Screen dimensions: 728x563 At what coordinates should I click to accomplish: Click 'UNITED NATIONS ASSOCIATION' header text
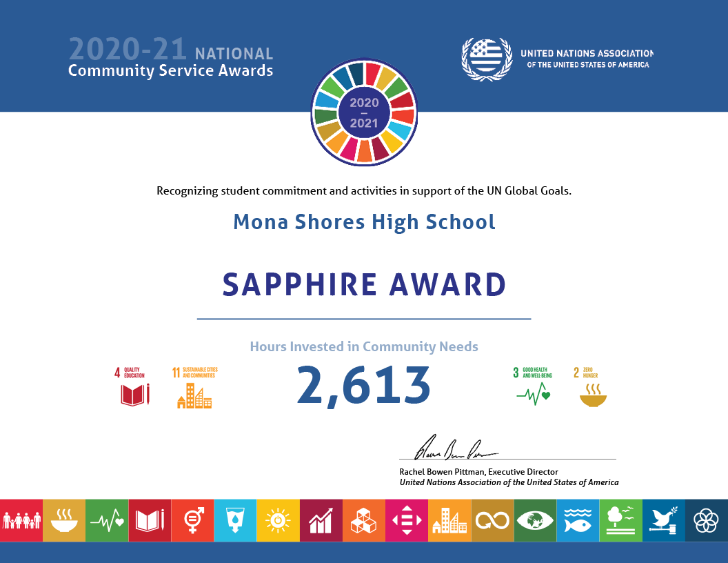(x=587, y=53)
